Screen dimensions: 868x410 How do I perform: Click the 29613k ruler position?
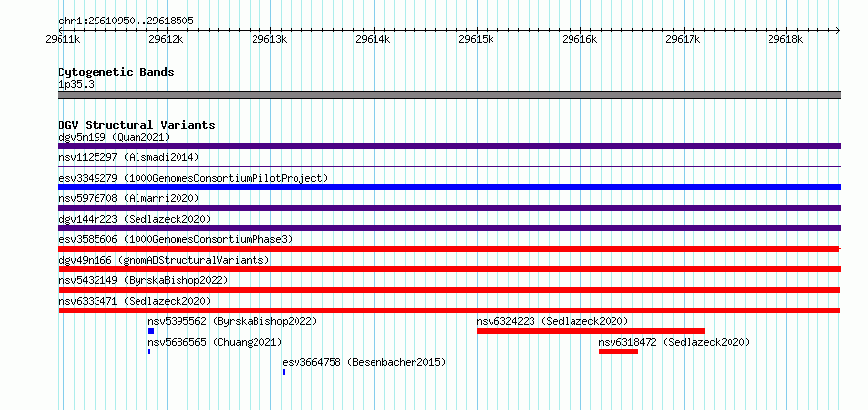pyautogui.click(x=269, y=39)
